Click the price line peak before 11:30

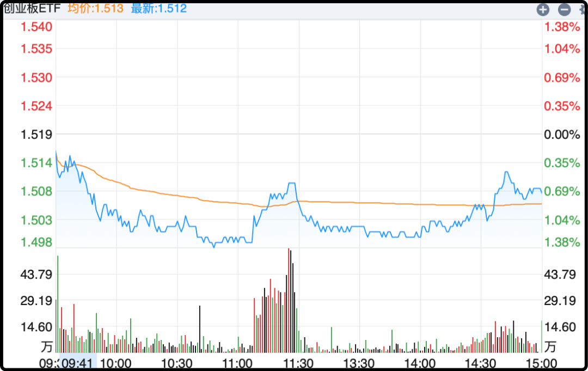point(292,184)
